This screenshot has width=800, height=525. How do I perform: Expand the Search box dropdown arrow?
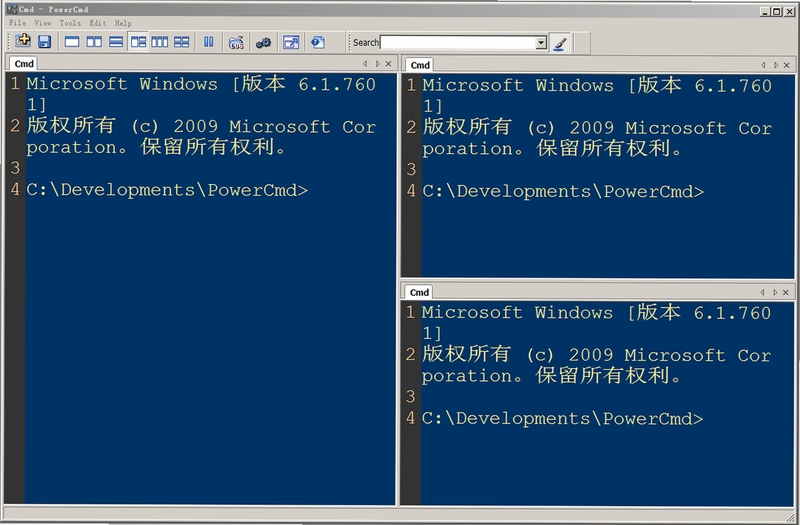click(x=541, y=43)
